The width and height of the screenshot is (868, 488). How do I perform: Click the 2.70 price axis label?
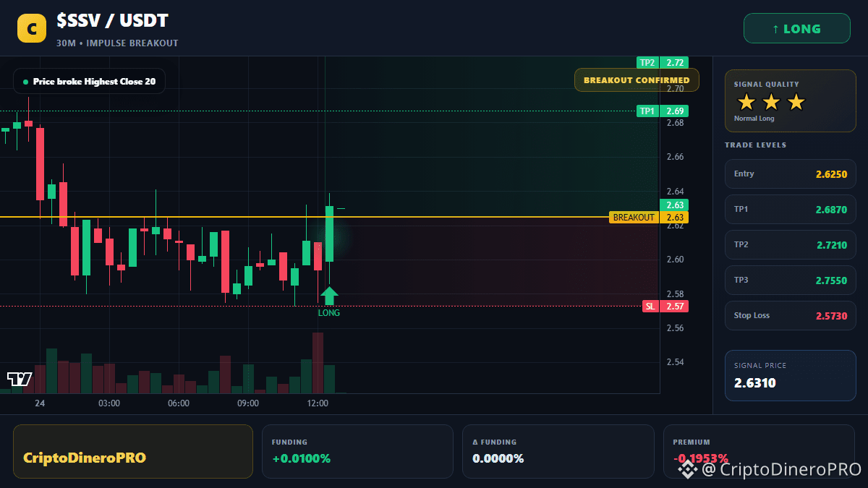(676, 89)
